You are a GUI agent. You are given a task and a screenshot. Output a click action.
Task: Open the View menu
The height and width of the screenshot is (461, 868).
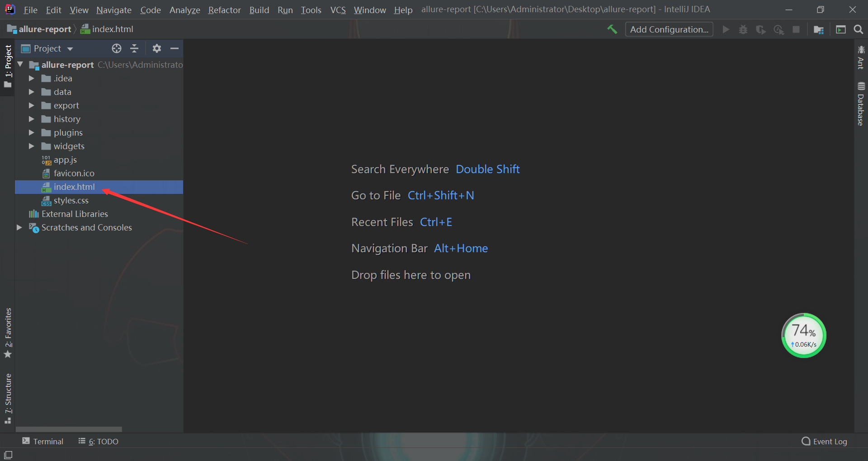pyautogui.click(x=79, y=9)
